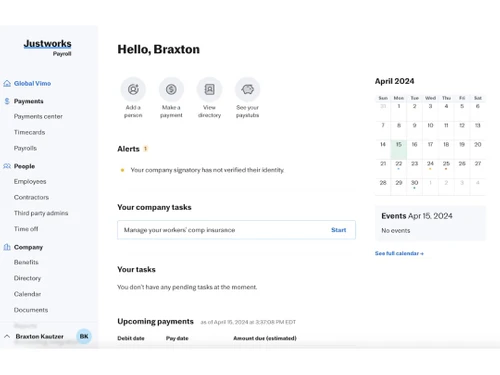Click the people icon beside People
Screen dimensions: 500x375
click(7, 166)
